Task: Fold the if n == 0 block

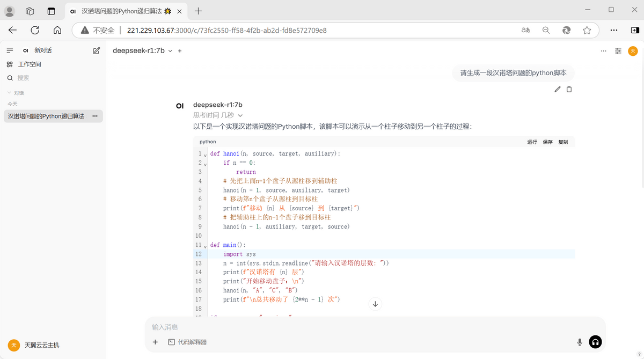Action: [x=206, y=164]
